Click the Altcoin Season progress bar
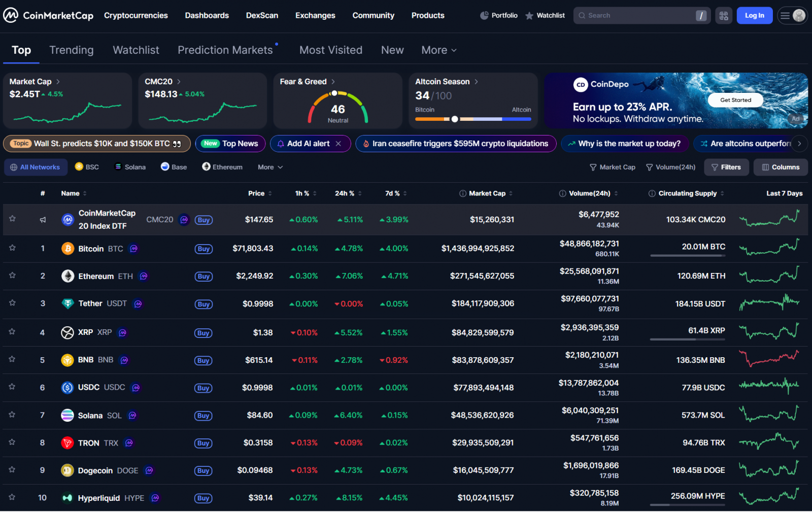Screen dimensions: 812x512 coord(473,119)
